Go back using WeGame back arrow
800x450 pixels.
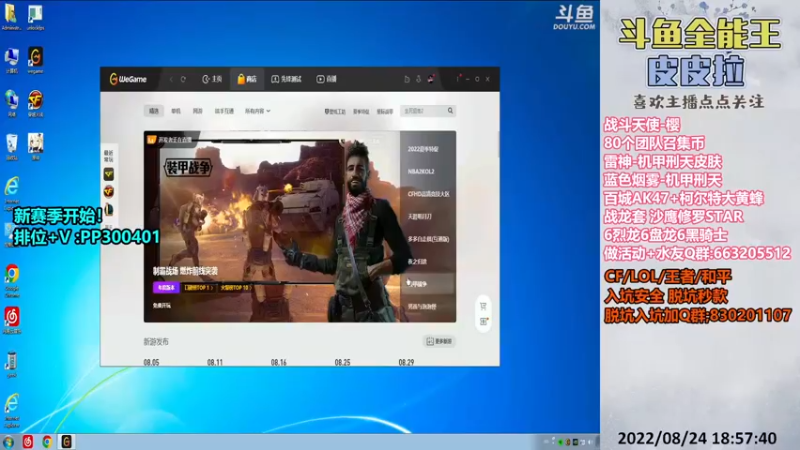click(x=171, y=79)
